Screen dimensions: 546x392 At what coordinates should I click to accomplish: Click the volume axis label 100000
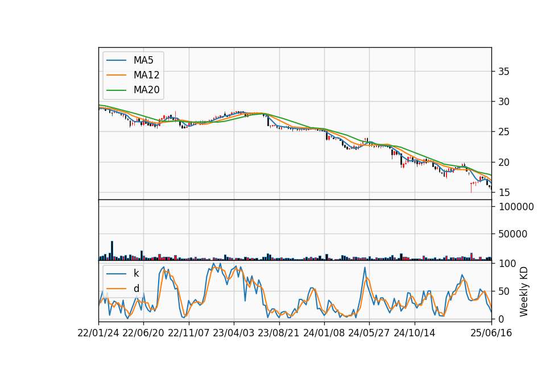[x=516, y=207]
